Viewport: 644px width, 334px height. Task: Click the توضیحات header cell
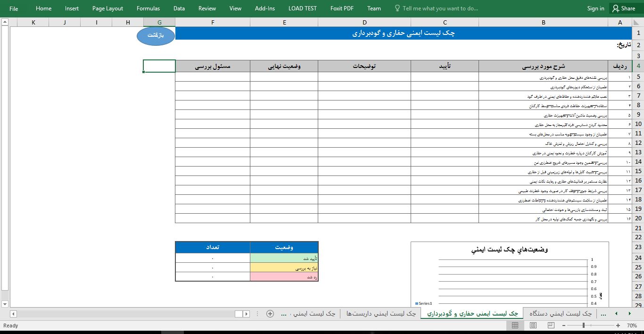tap(364, 67)
